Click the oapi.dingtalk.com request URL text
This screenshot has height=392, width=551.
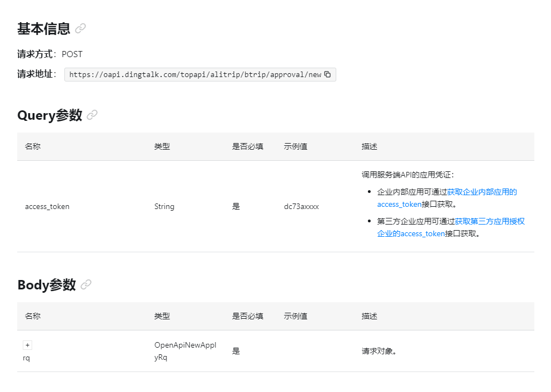click(195, 74)
